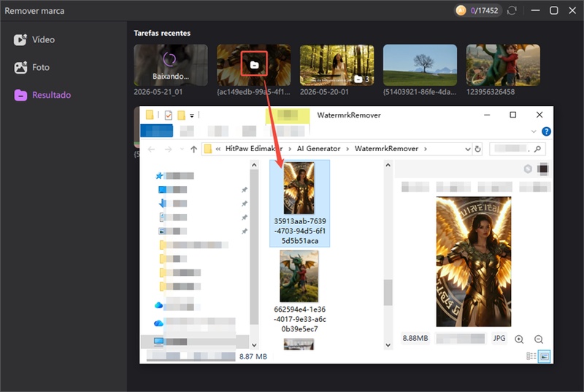This screenshot has height=392, width=584.
Task: Refresh the Explorer folder view
Action: coord(477,149)
